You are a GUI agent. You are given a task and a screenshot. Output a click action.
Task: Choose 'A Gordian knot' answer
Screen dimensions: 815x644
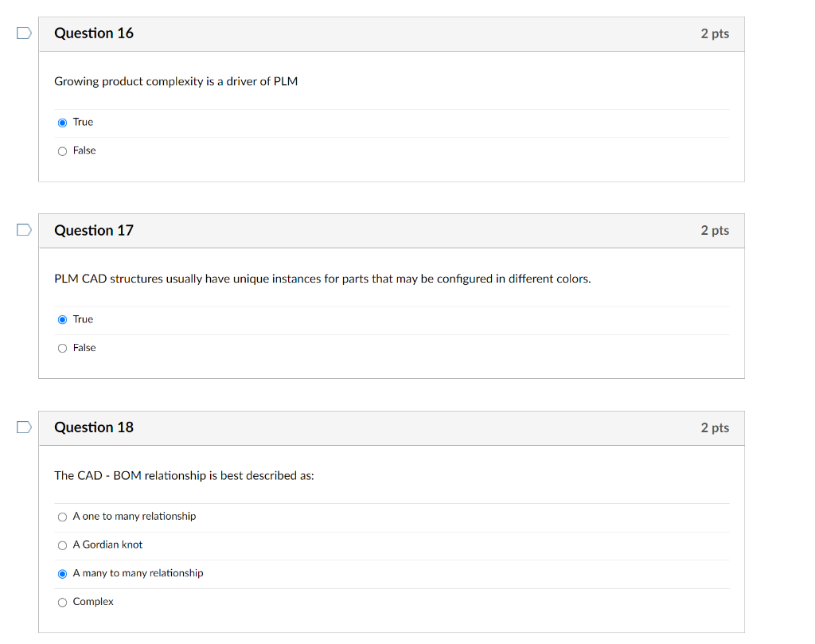point(62,545)
